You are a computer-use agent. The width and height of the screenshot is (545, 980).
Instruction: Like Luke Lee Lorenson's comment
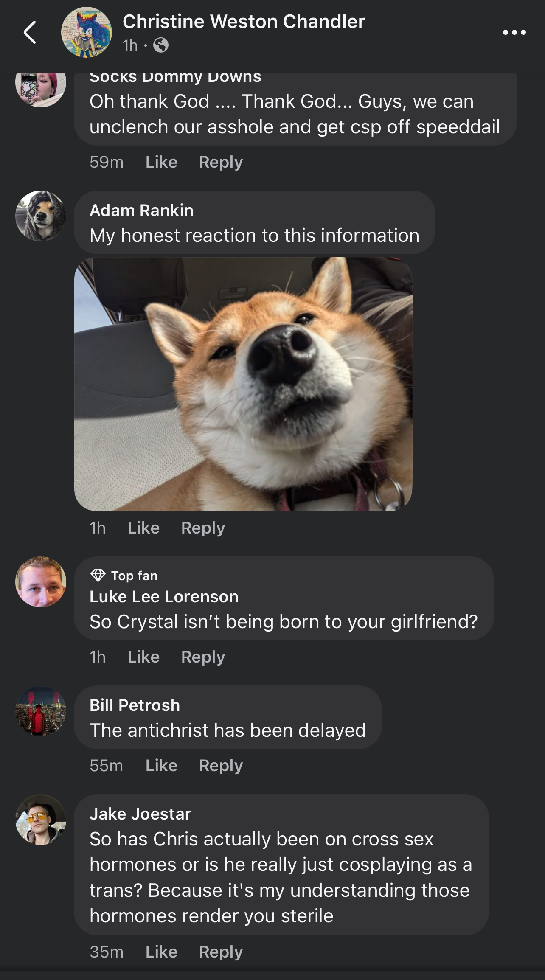coord(143,657)
